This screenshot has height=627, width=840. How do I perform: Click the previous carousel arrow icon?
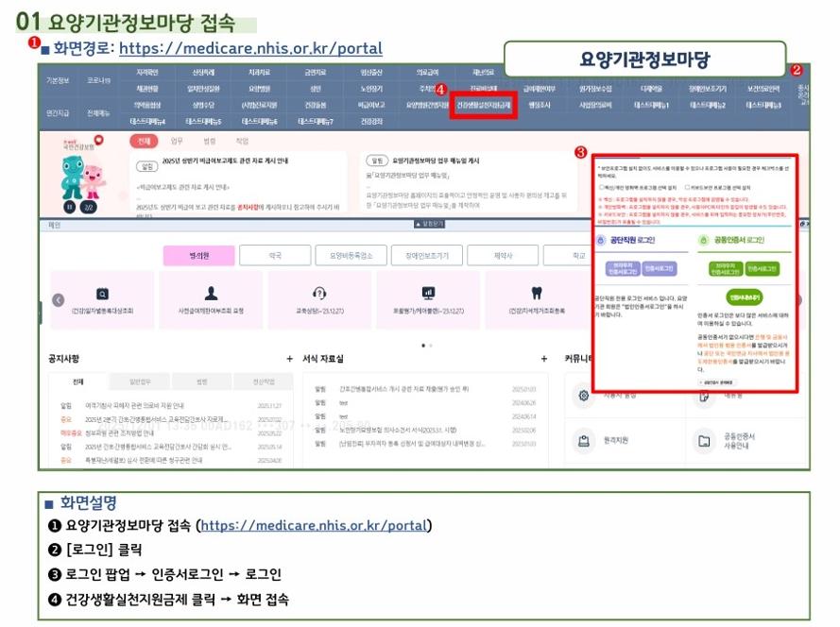(x=58, y=299)
